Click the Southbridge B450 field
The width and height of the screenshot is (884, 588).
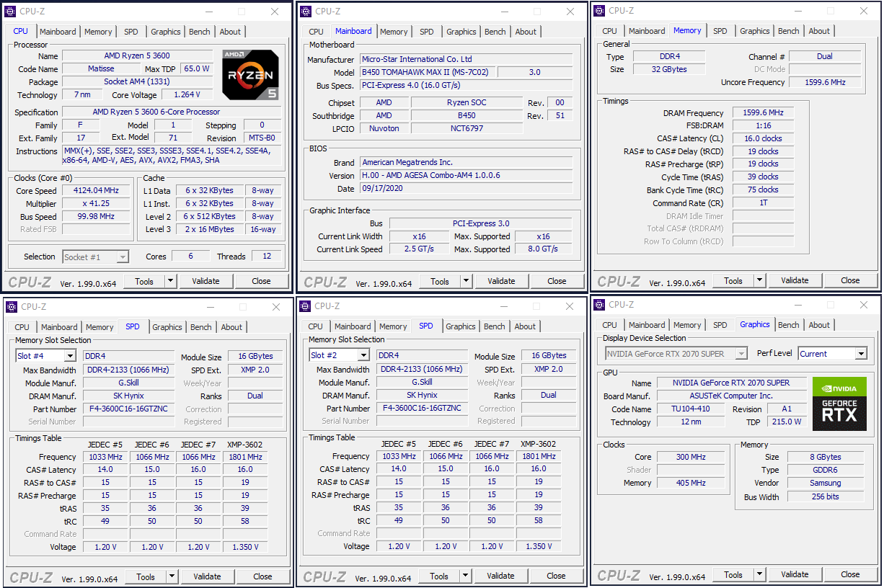(x=467, y=116)
